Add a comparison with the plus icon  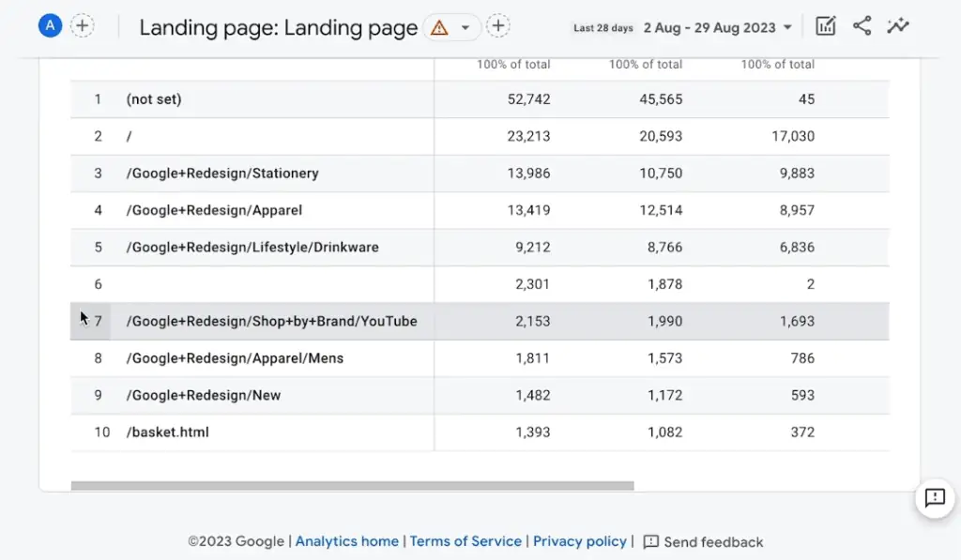click(x=83, y=25)
